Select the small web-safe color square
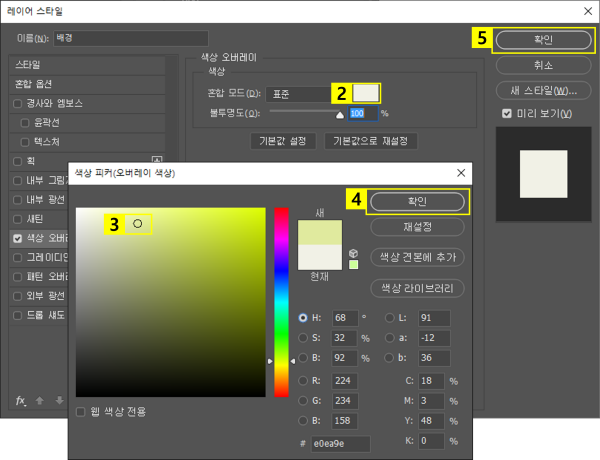Image resolution: width=600 pixels, height=460 pixels. tap(354, 264)
